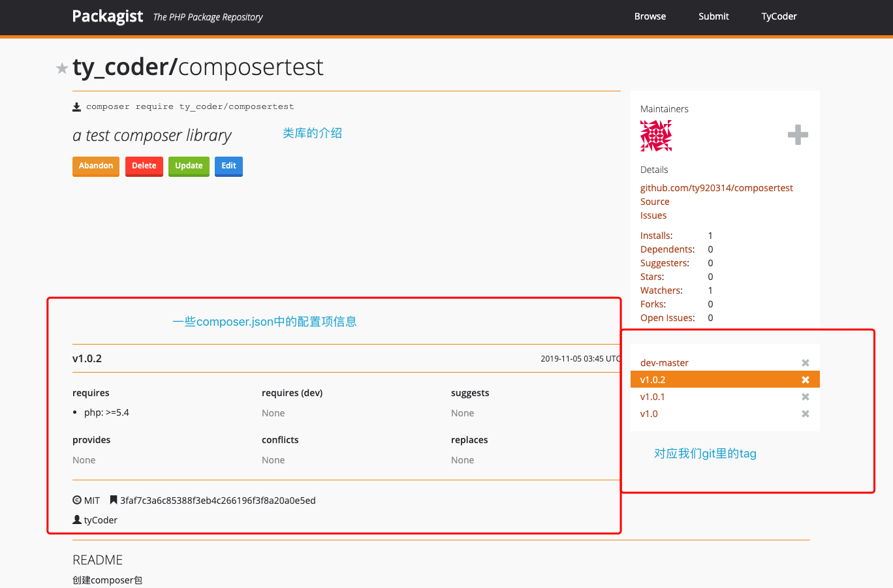Click the composertest package name in title

[251, 67]
